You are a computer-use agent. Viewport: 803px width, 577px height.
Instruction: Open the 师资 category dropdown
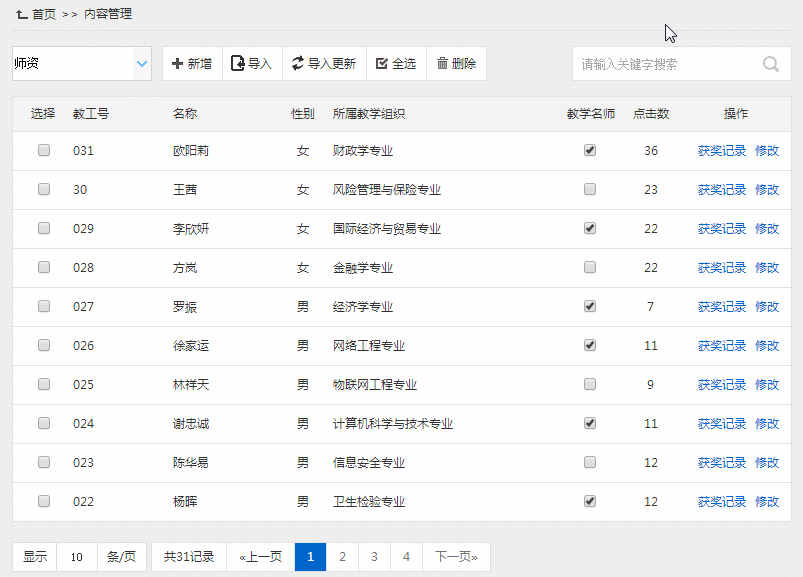tap(82, 64)
